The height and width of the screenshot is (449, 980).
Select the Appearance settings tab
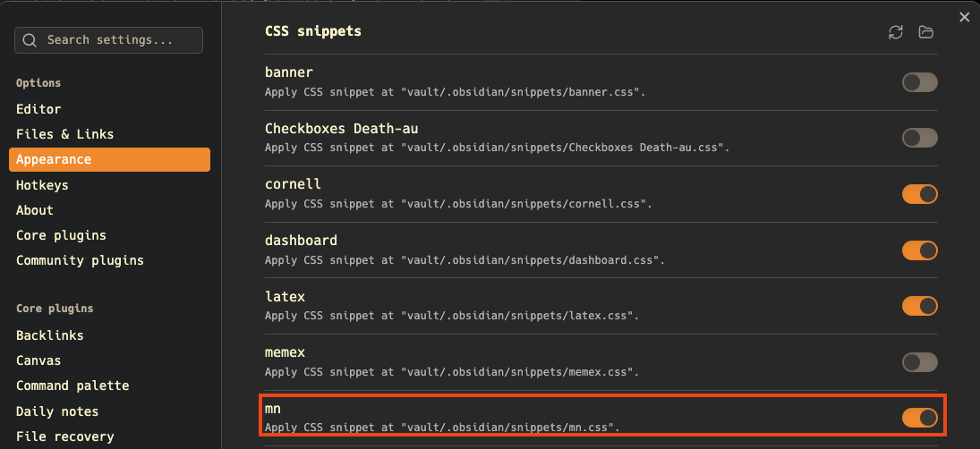point(109,159)
